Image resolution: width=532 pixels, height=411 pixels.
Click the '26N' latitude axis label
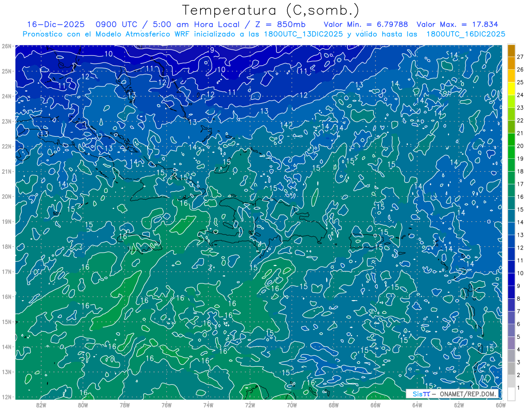pos(7,46)
